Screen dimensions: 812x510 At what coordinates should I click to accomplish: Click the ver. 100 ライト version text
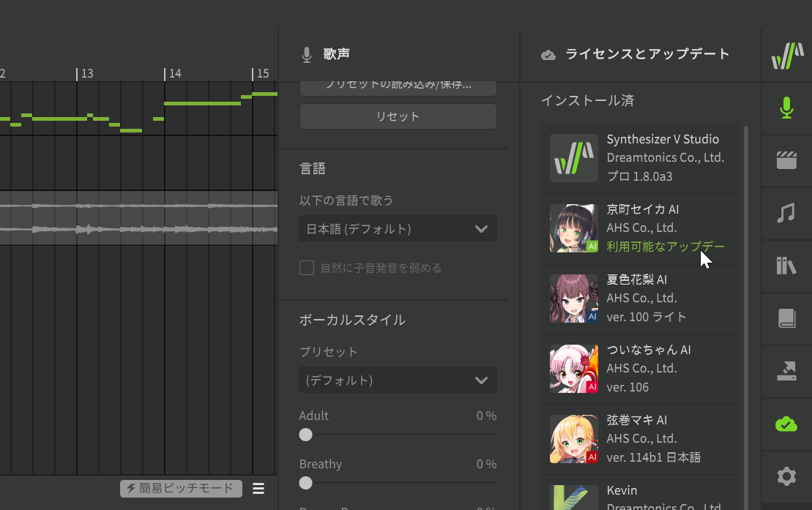coord(647,317)
